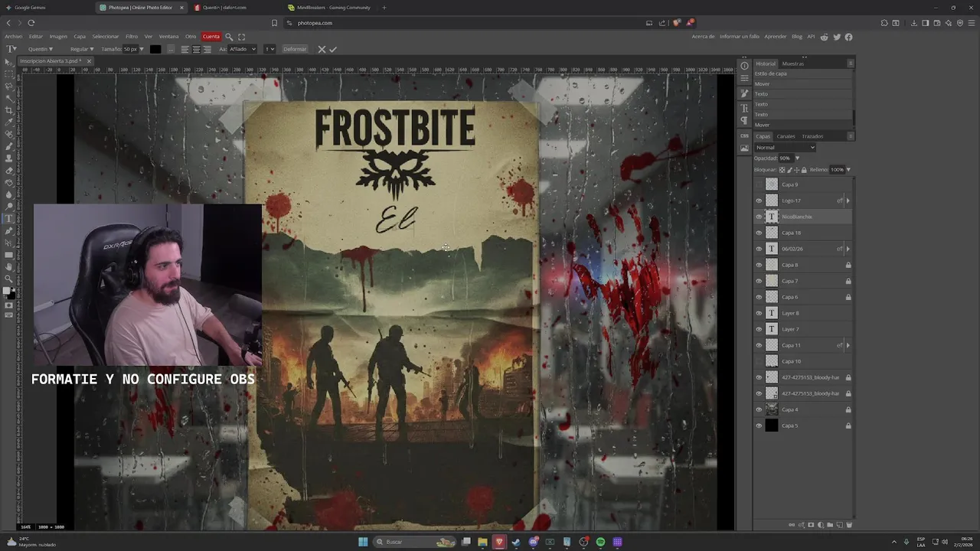This screenshot has height=551, width=980.
Task: Delete layer with trash icon
Action: point(849,525)
